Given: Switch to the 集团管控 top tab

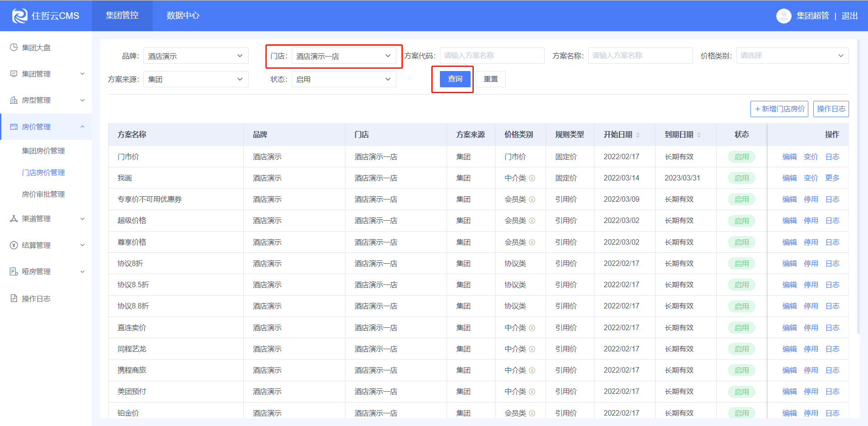Looking at the screenshot, I should [x=122, y=15].
